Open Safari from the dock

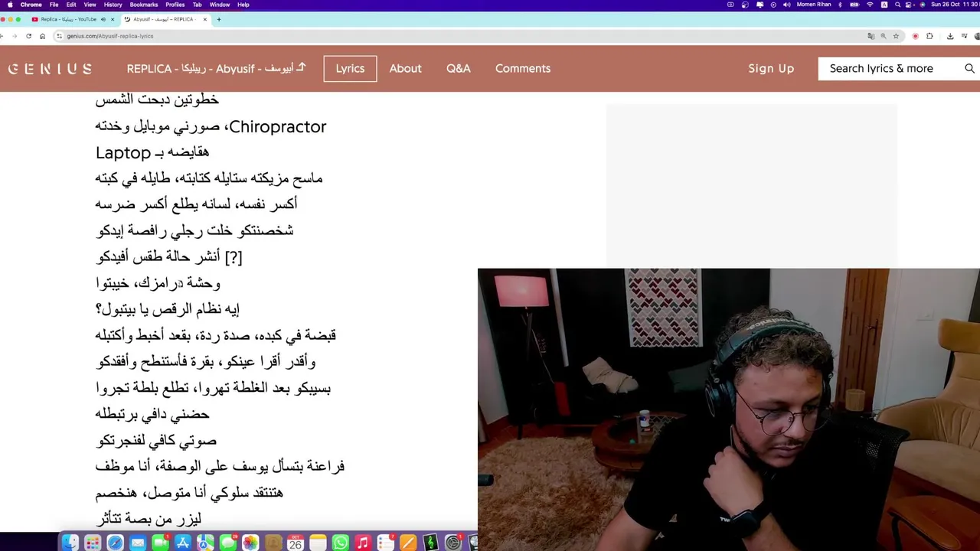click(115, 543)
